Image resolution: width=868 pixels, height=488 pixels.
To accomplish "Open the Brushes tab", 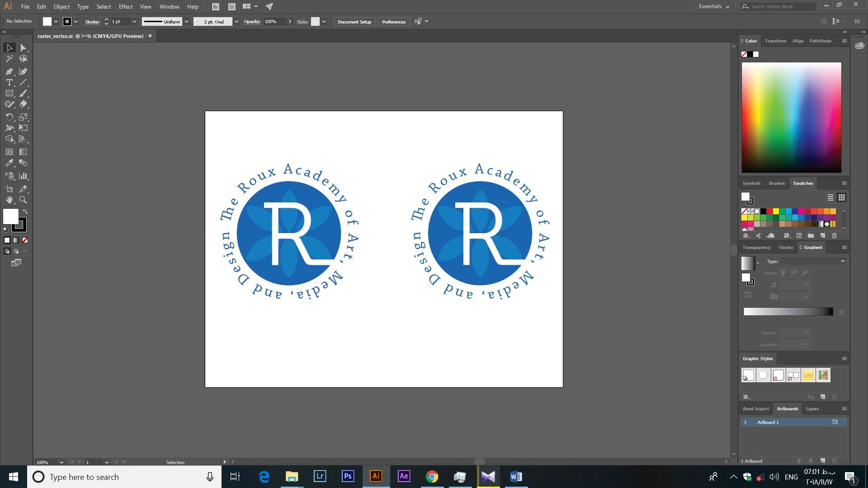I will [x=777, y=183].
